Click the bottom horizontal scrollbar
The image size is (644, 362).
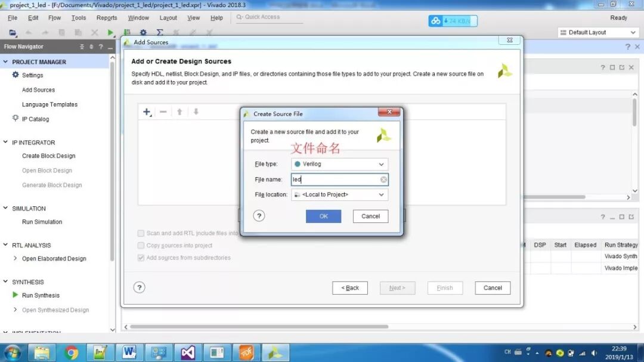259,327
